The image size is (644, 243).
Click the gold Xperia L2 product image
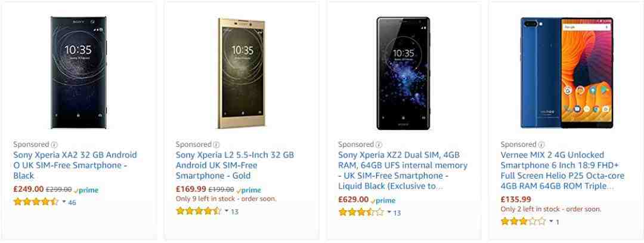click(241, 73)
